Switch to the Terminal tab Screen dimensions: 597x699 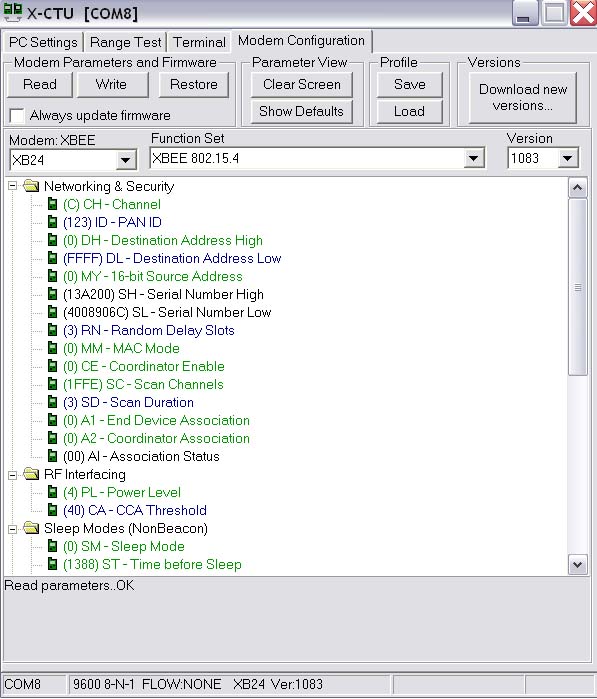coord(199,42)
